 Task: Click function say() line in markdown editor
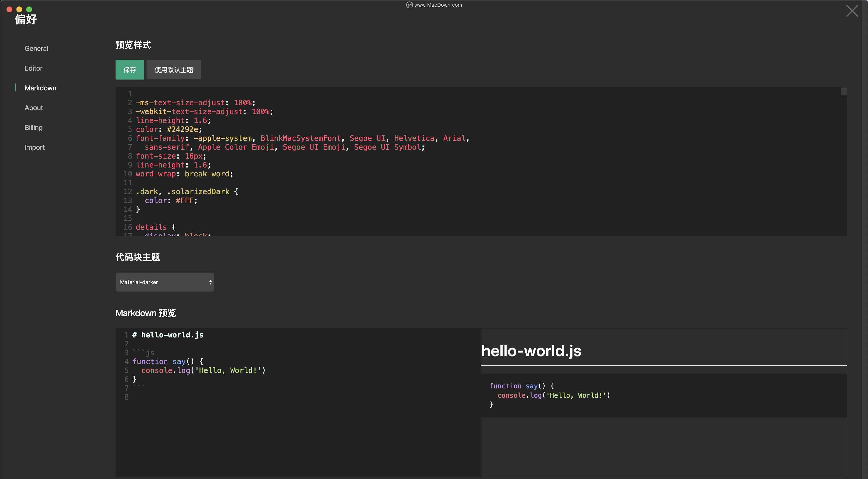[x=168, y=362]
